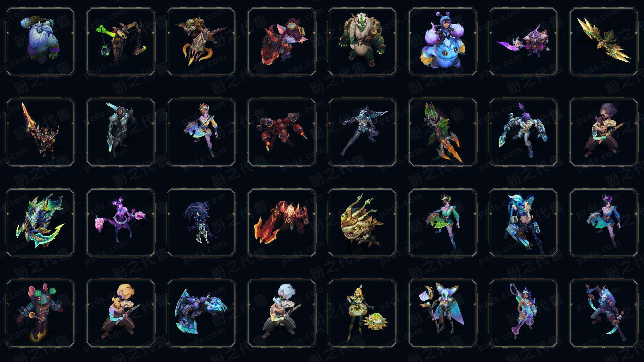Pick the flaming sword warrior skin tile
Screen dimensions: 644x362
pyautogui.click(x=40, y=132)
